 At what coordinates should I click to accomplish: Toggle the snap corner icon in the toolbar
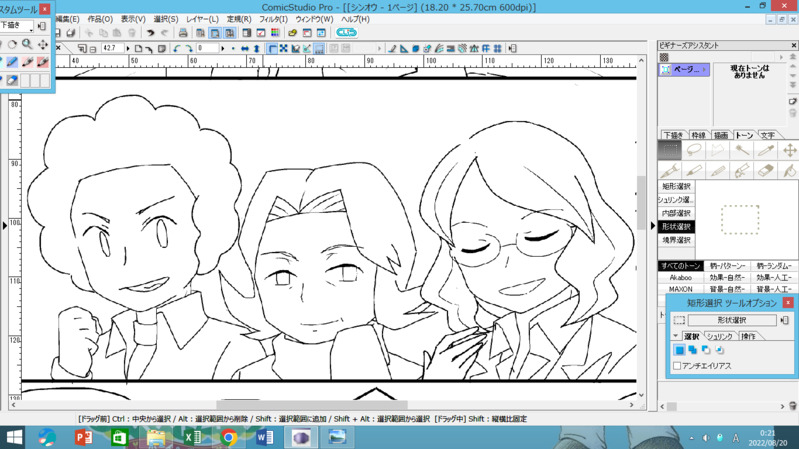pyautogui.click(x=272, y=48)
